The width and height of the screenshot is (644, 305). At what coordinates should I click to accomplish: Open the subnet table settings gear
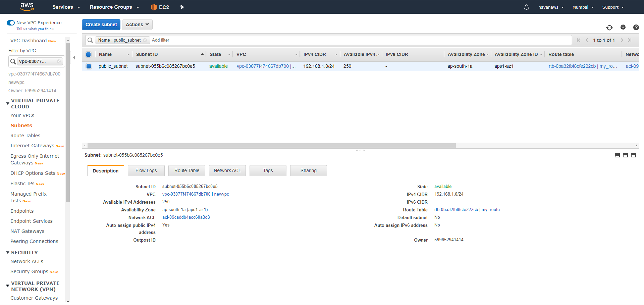(623, 28)
